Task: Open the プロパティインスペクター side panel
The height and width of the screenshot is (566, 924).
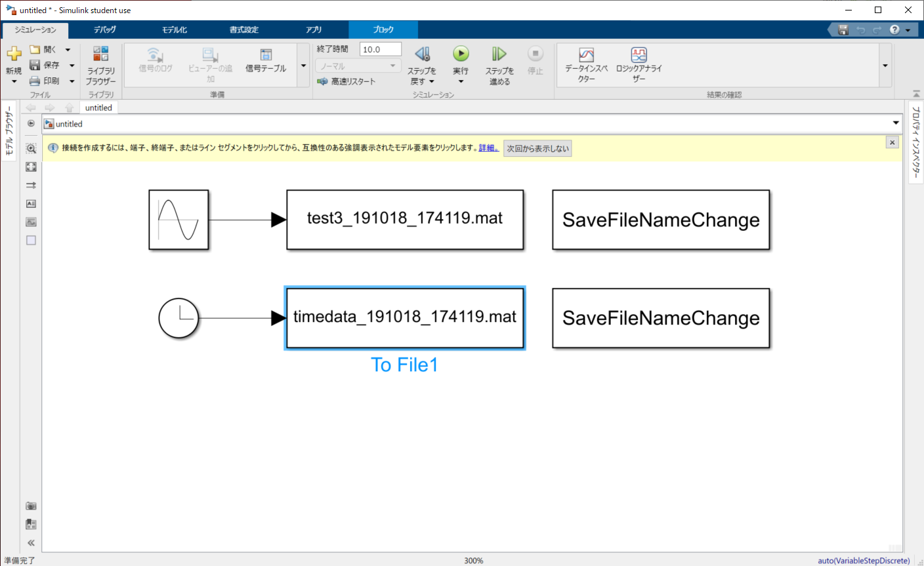Action: click(x=916, y=142)
